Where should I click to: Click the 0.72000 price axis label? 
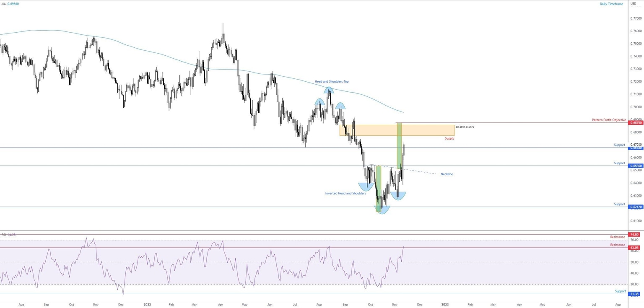pos(636,81)
